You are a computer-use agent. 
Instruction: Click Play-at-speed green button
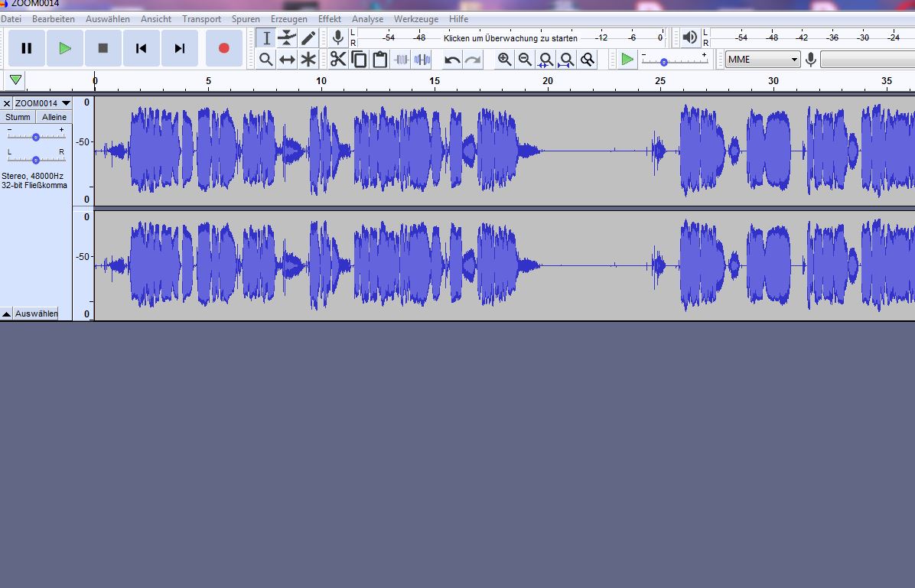pos(627,60)
